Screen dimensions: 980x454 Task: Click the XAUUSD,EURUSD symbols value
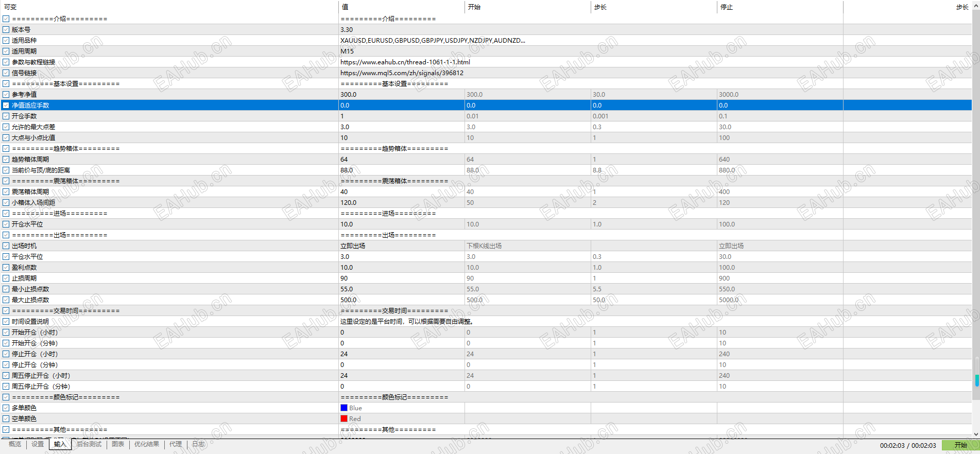point(433,41)
